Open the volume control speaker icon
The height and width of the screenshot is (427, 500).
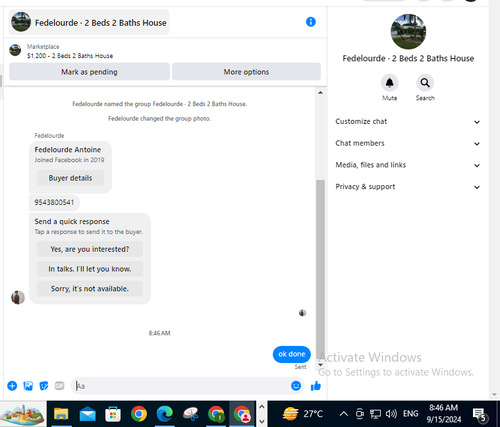391,414
